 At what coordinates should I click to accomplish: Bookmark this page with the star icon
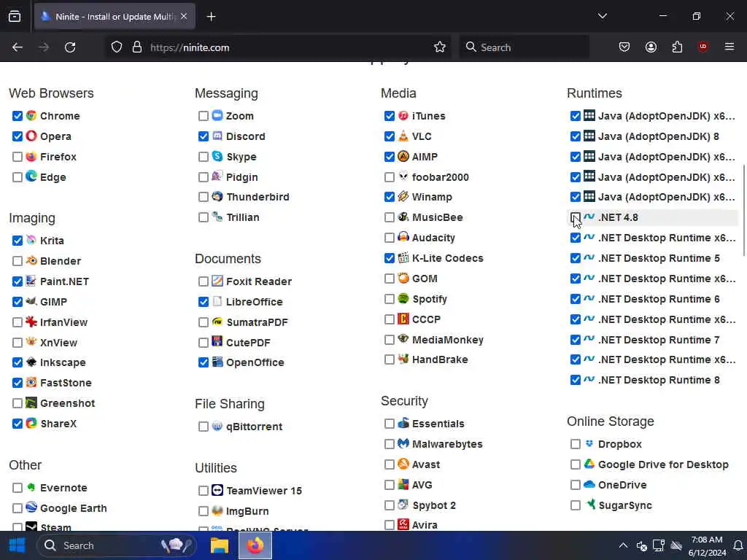(x=440, y=47)
